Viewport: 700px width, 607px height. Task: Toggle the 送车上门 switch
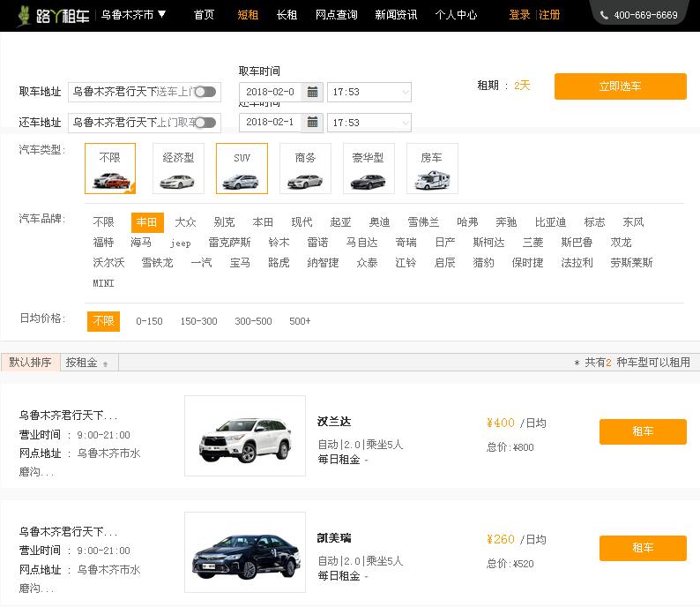tap(205, 92)
